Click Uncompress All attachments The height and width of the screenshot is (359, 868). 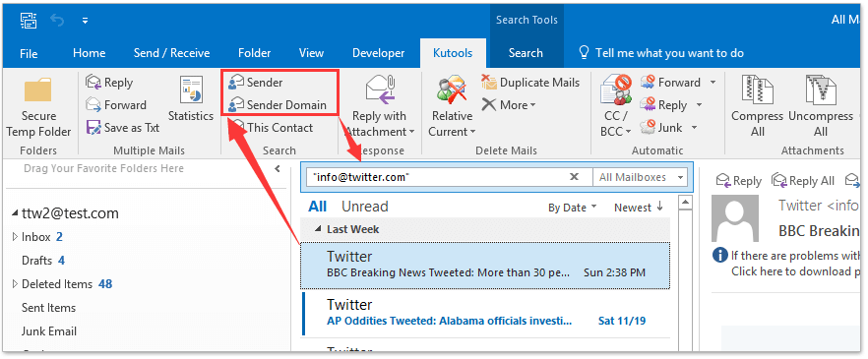[x=821, y=107]
